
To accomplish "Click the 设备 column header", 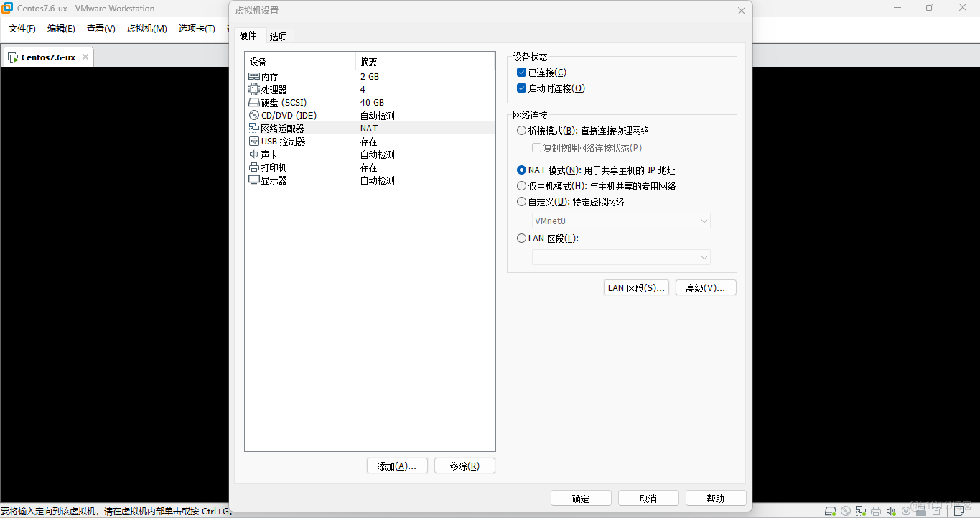I will click(x=300, y=62).
